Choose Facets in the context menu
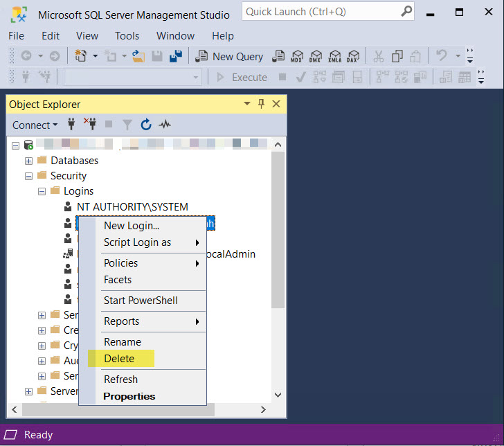The image size is (504, 446). tap(143, 280)
